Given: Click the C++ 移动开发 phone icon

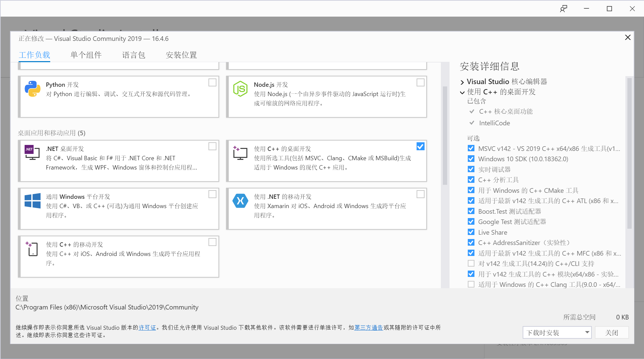Looking at the screenshot, I should click(32, 249).
